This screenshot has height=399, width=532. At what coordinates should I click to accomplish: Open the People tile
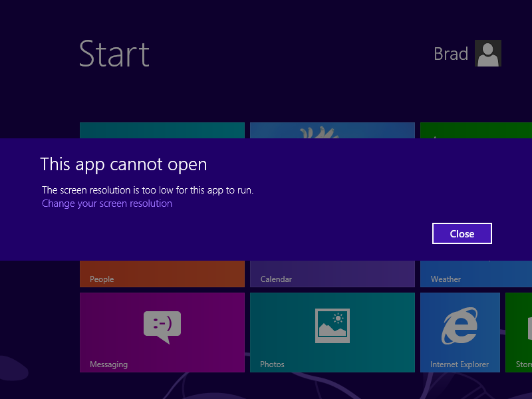tap(162, 274)
